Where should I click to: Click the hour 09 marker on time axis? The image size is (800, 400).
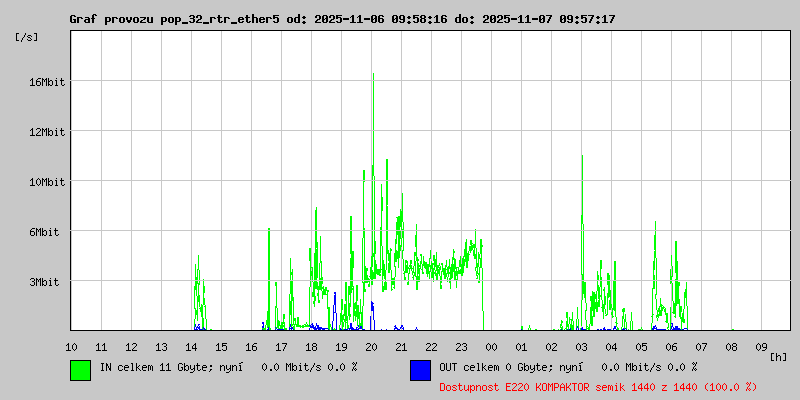(761, 347)
